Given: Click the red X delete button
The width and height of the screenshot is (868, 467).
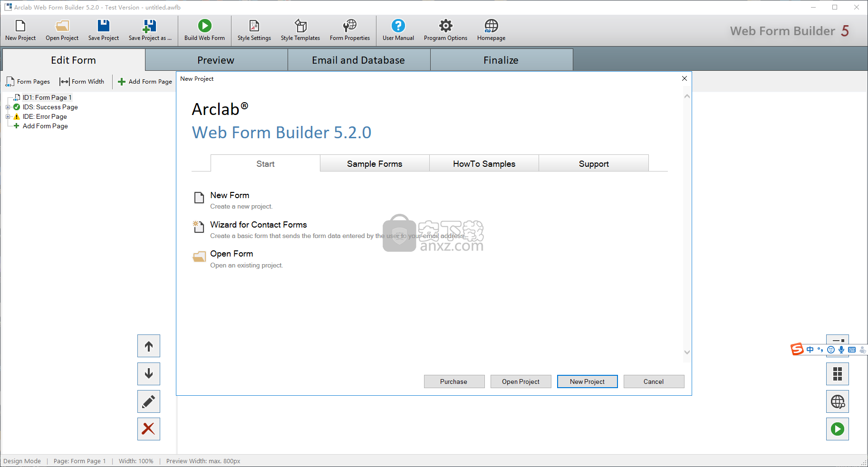Looking at the screenshot, I should [x=149, y=429].
